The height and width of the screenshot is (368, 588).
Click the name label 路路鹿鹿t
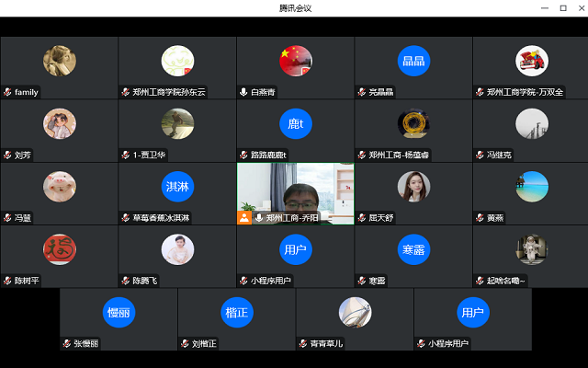(268, 155)
